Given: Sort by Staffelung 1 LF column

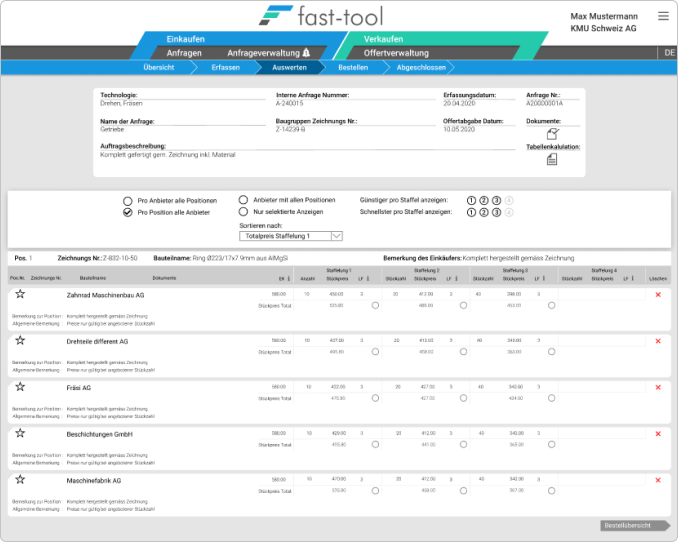Looking at the screenshot, I should coord(368,279).
